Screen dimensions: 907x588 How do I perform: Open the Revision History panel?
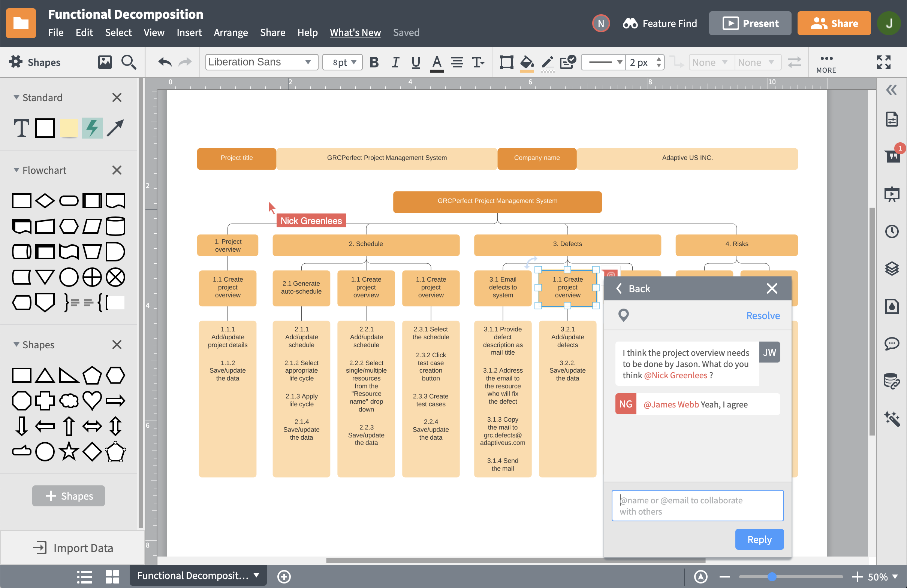[x=893, y=231]
